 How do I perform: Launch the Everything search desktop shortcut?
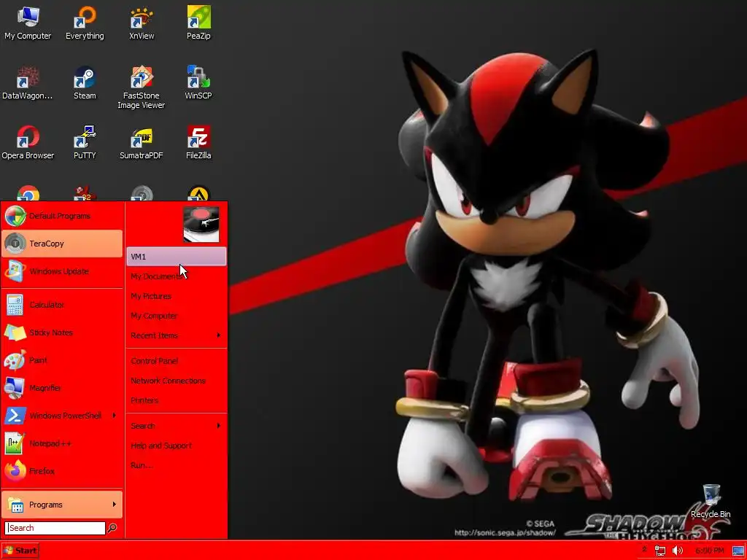(85, 23)
